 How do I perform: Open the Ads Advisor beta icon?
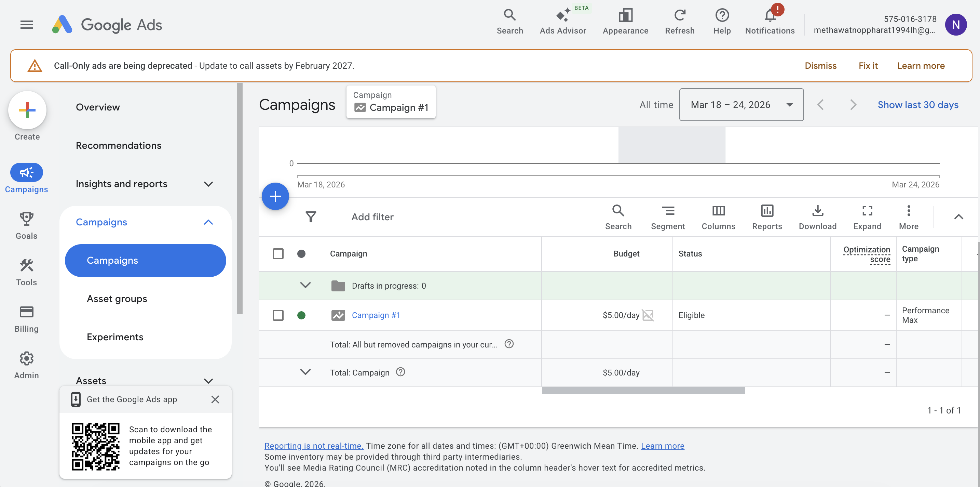563,16
